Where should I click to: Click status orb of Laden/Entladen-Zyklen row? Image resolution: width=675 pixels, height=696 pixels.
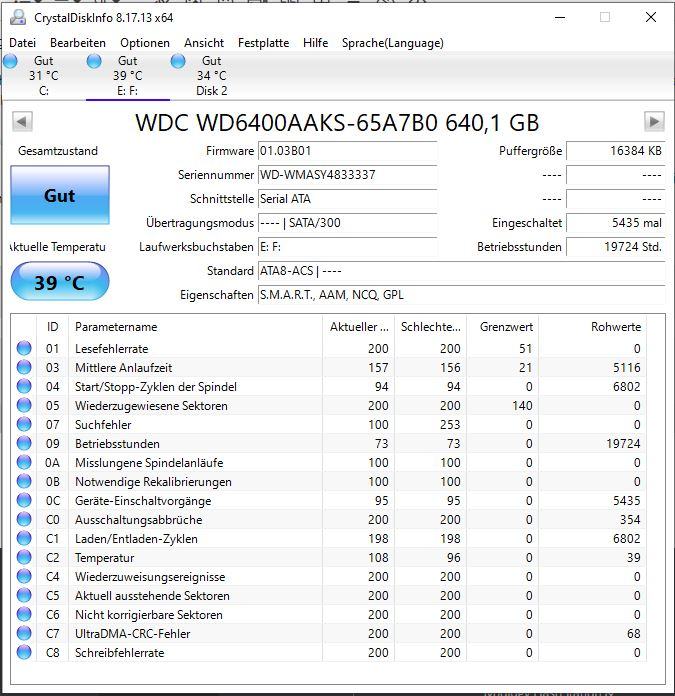click(24, 538)
